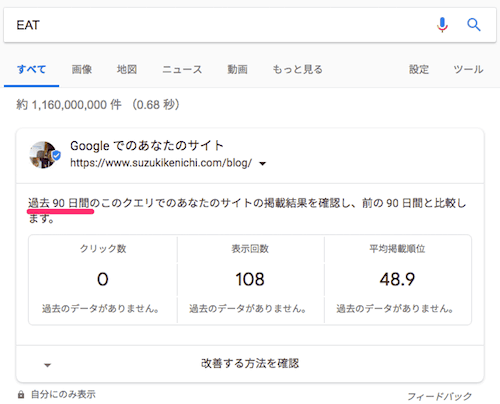Click the voice search microphone icon
Screen dimensions: 500x404
tap(442, 25)
